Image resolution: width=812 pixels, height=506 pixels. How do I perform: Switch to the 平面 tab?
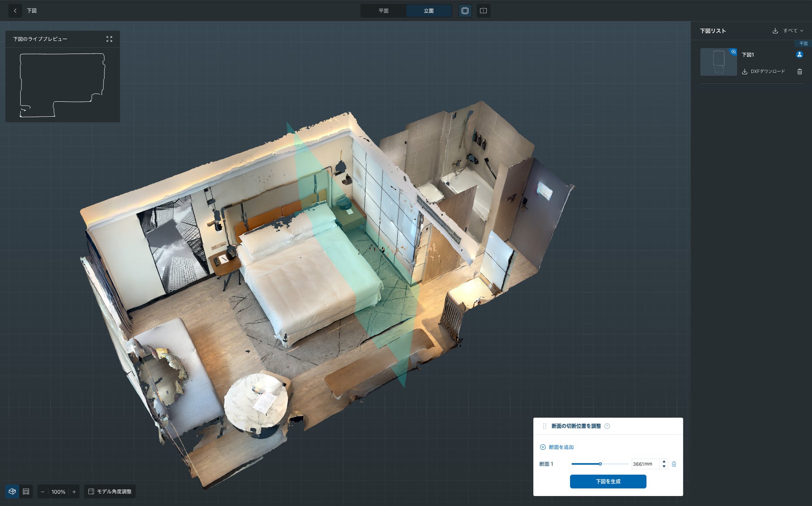pyautogui.click(x=384, y=11)
